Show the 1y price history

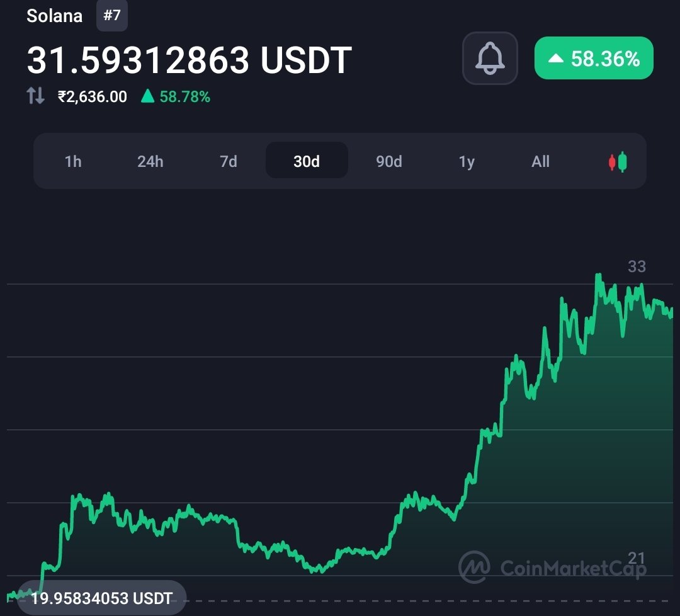pyautogui.click(x=467, y=161)
